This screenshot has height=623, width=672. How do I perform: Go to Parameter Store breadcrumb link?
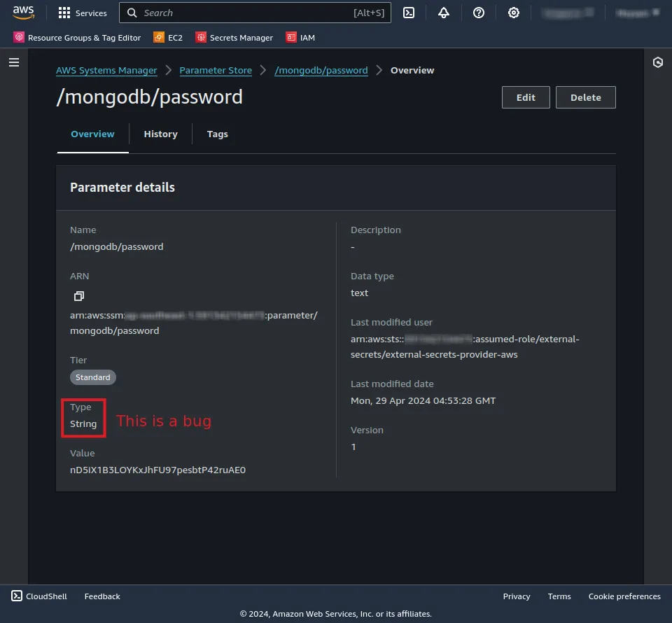click(216, 70)
